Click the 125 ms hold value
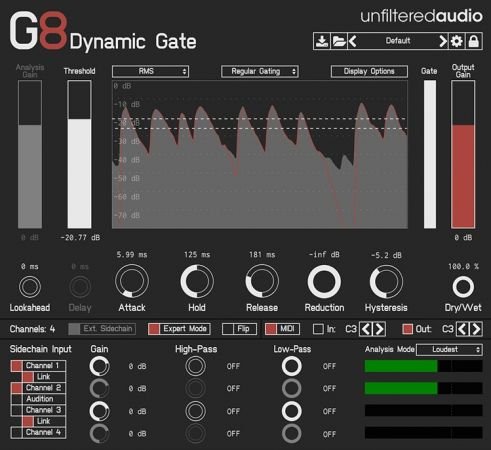Viewport: 491px width, 450px height. click(x=197, y=255)
